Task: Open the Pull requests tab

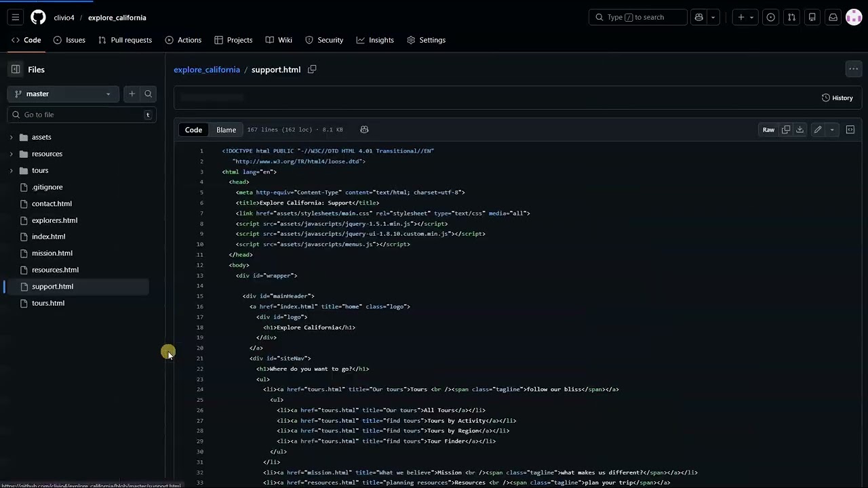Action: tap(125, 40)
